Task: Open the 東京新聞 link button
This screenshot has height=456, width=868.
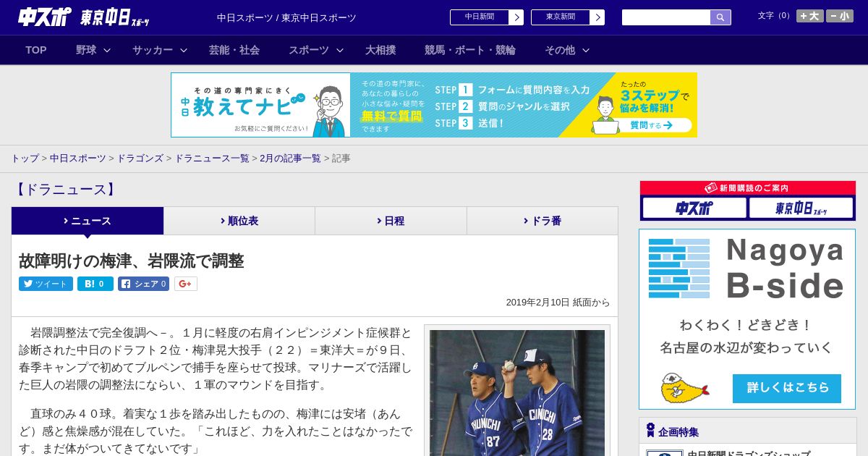Action: tap(568, 17)
